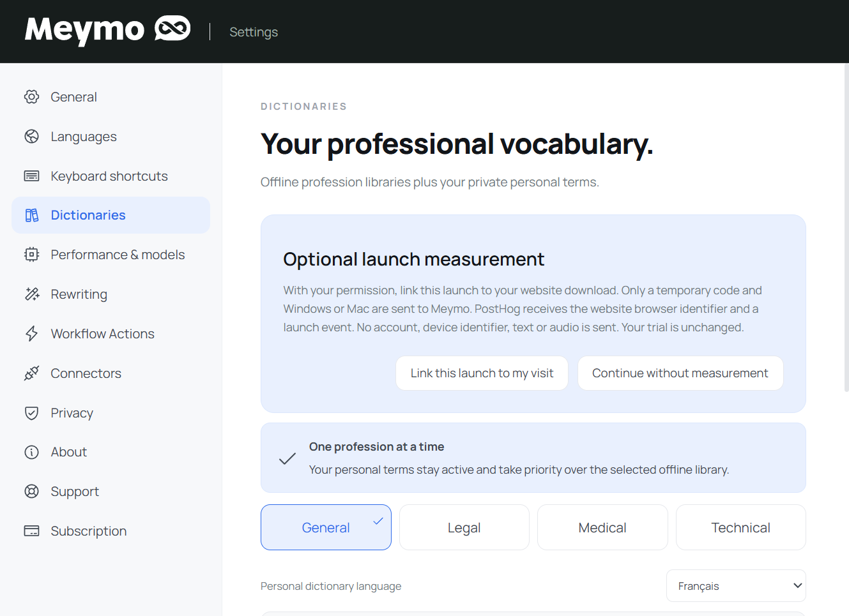849x616 pixels.
Task: Open Performance & models label in sidebar
Action: point(118,255)
